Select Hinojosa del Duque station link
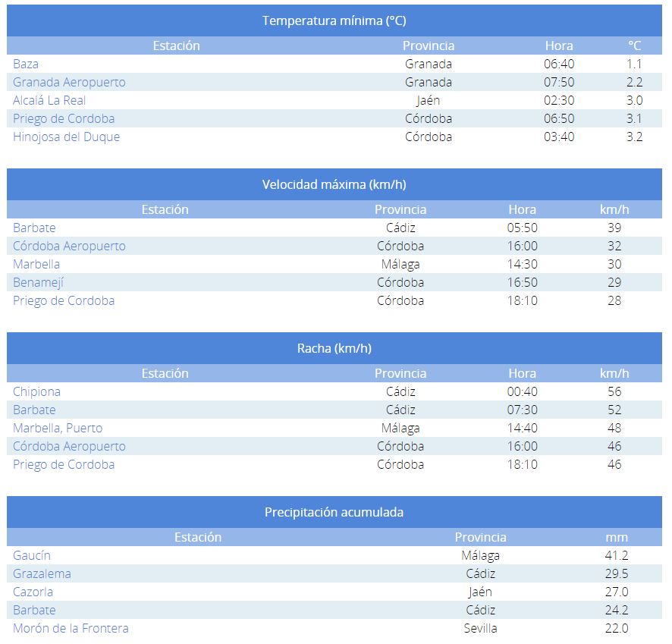Screen dimensions: 672x644 (66, 137)
